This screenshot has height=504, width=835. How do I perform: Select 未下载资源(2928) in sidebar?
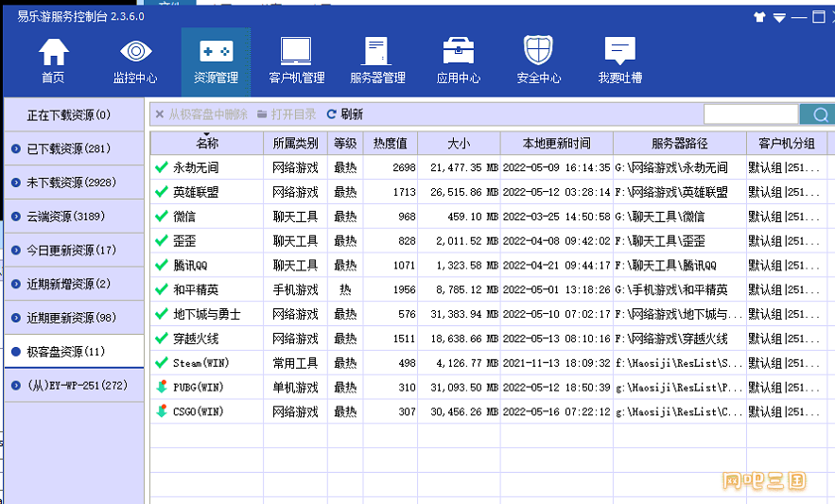tap(74, 182)
